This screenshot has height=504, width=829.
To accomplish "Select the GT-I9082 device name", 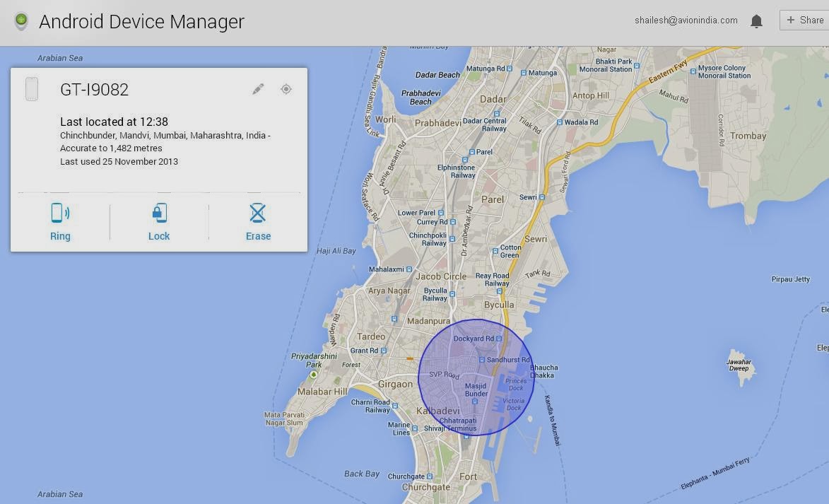I will (94, 89).
